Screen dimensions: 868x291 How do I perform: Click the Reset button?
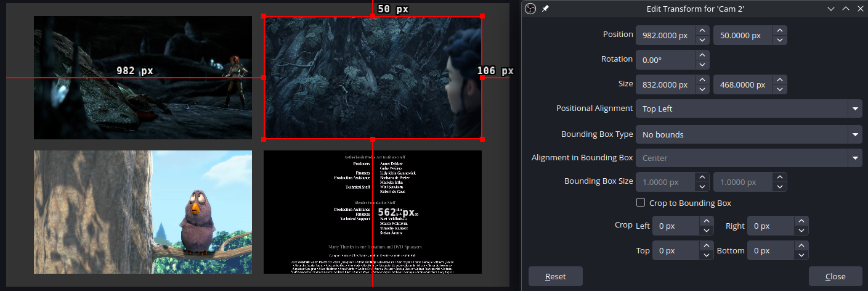556,276
